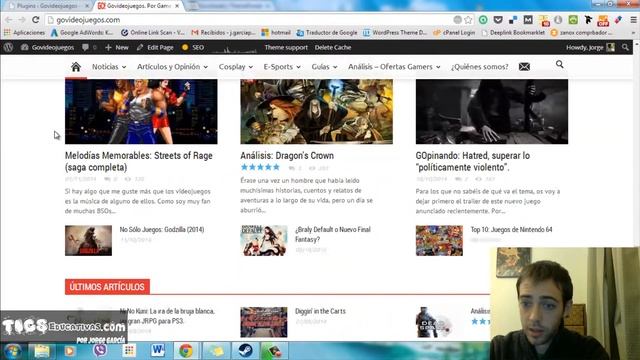640x360 pixels.
Task: Open the hotmail bookmark
Action: point(276,32)
